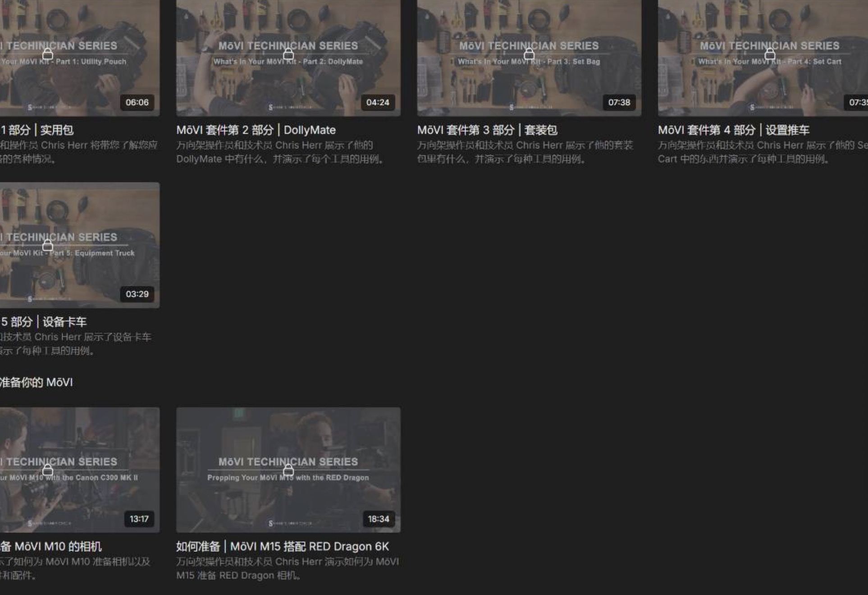Open title '如何准备 | MōVI M15 搭配 RED Dragon 6K'
This screenshot has width=868, height=595.
click(283, 546)
